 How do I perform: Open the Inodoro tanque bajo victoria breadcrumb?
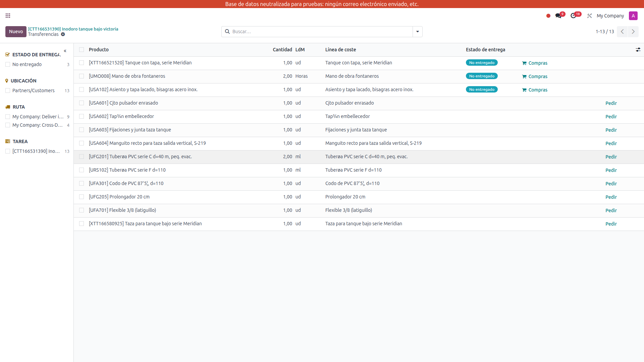(x=73, y=29)
